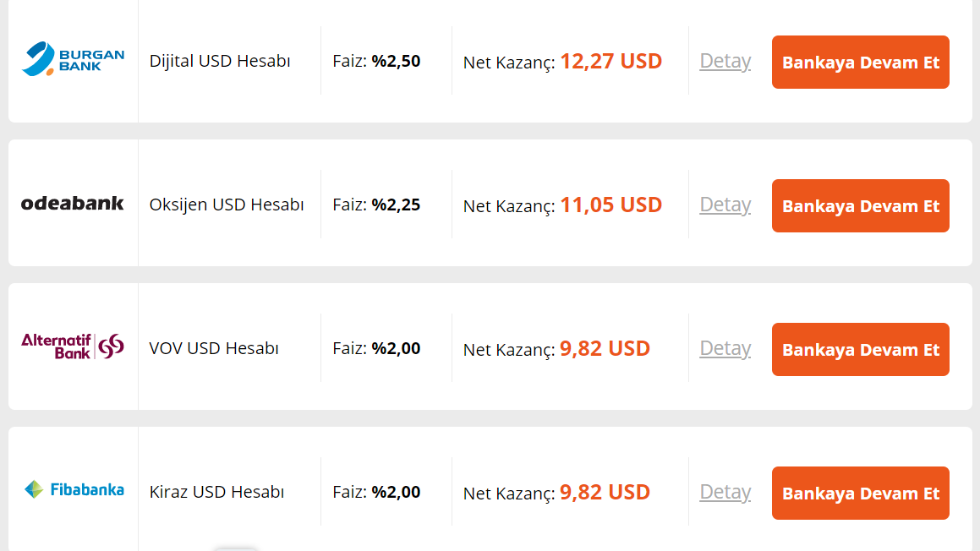Click the 12,27 USD net earnings amount
The image size is (980, 551).
pyautogui.click(x=610, y=61)
